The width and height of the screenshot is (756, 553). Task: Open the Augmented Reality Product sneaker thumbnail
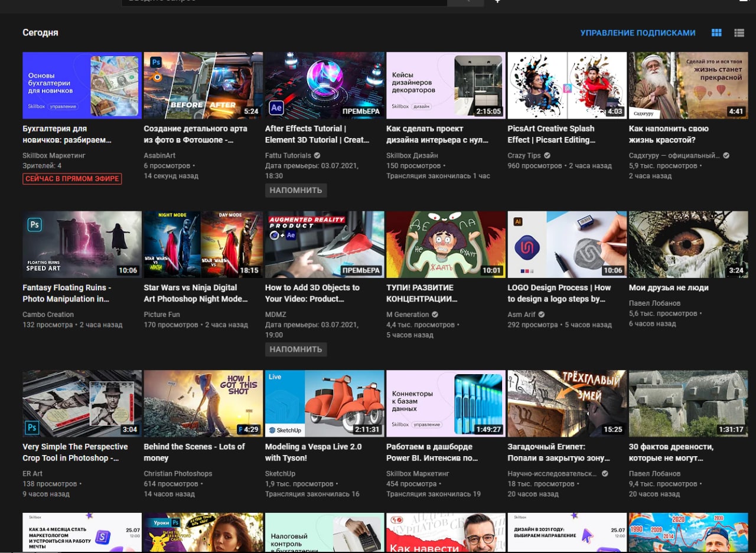click(x=325, y=244)
